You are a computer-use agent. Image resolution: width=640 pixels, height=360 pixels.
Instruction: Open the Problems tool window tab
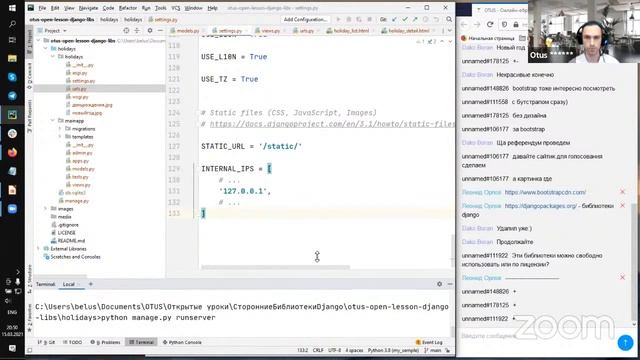[x=105, y=342]
